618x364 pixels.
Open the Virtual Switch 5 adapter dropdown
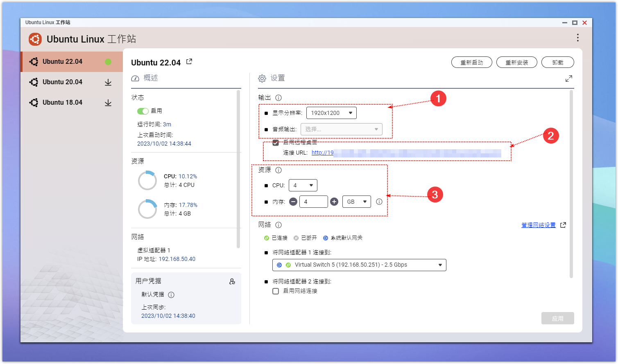pos(359,265)
